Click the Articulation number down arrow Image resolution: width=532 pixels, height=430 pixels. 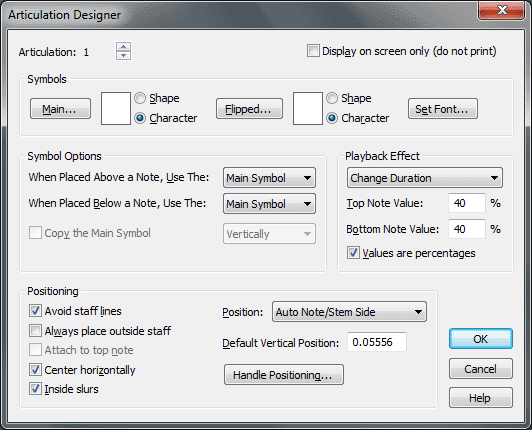[124, 55]
